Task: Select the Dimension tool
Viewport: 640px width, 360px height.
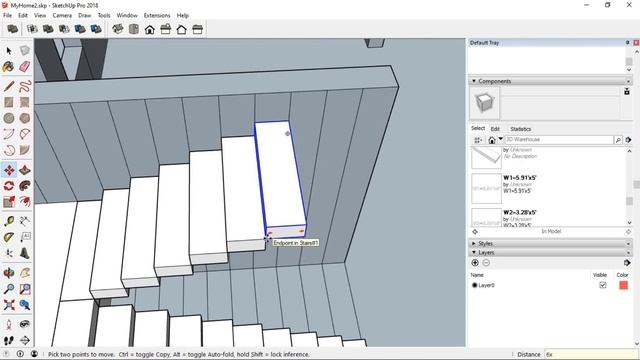Action: (24, 222)
